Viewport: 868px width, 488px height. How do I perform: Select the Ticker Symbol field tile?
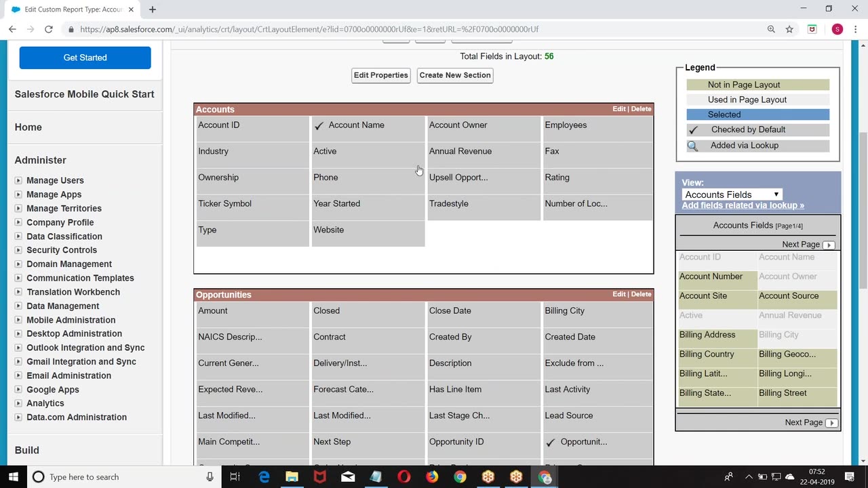[x=252, y=207]
